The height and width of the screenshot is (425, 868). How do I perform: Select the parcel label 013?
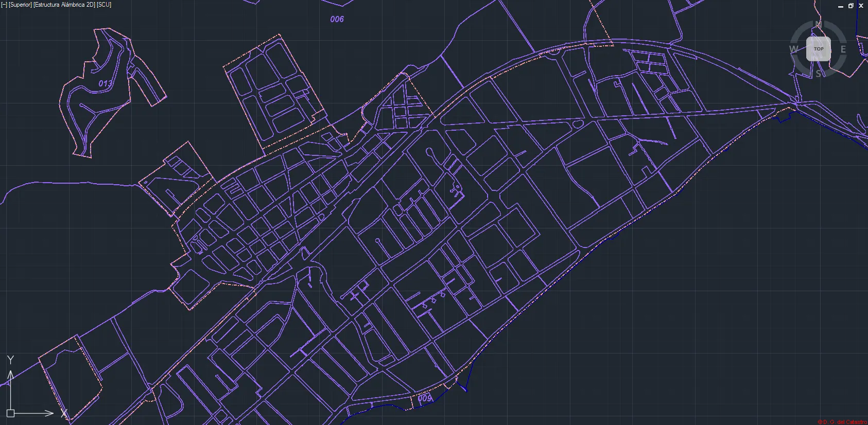point(105,83)
